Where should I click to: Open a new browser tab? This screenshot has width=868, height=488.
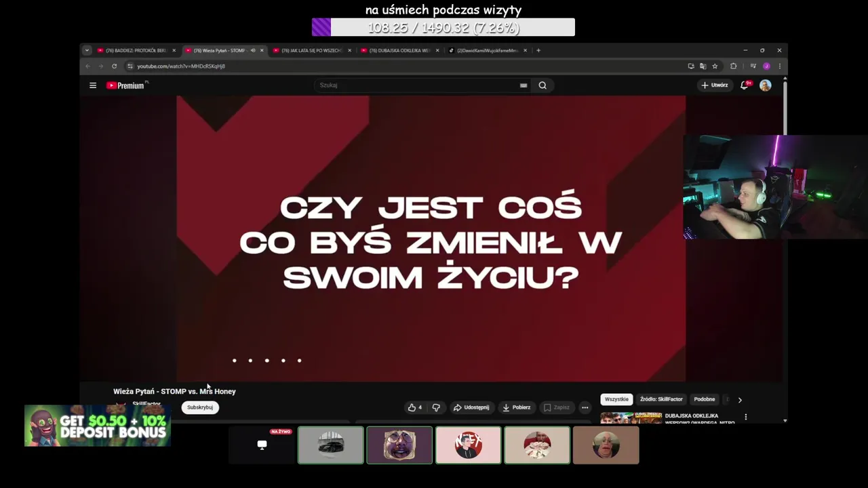point(538,50)
